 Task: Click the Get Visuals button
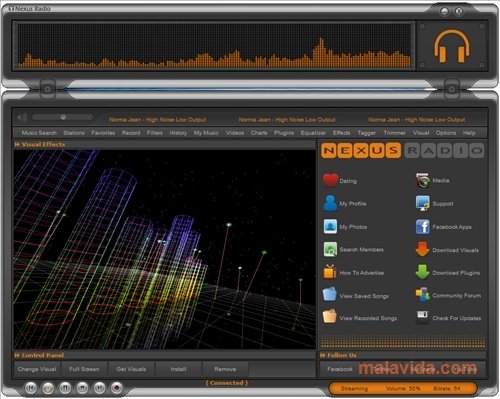pyautogui.click(x=131, y=369)
